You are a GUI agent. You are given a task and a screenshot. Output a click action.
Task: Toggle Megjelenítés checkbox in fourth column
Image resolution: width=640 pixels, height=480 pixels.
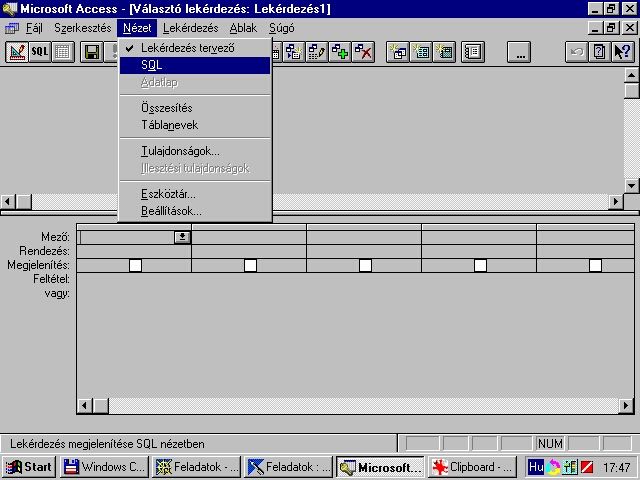[x=480, y=265]
